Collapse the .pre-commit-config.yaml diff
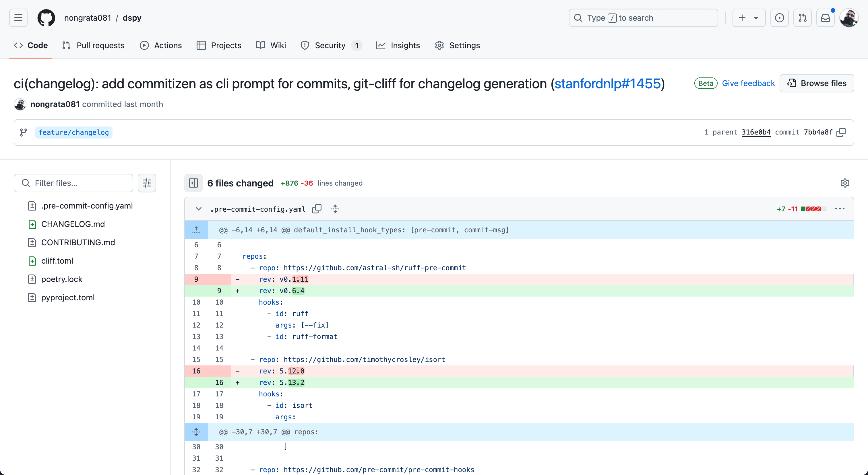This screenshot has width=868, height=475. [198, 209]
